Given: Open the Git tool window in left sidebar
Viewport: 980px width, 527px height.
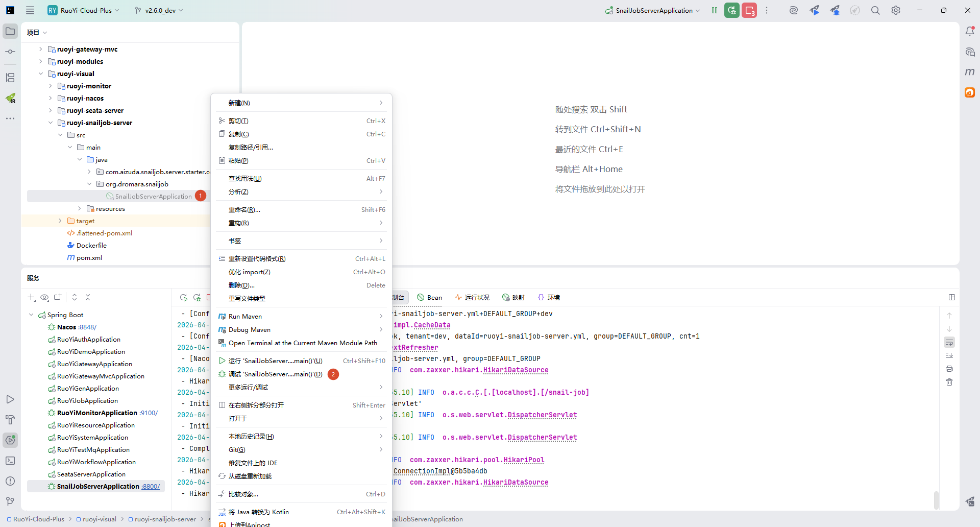Looking at the screenshot, I should (10, 501).
